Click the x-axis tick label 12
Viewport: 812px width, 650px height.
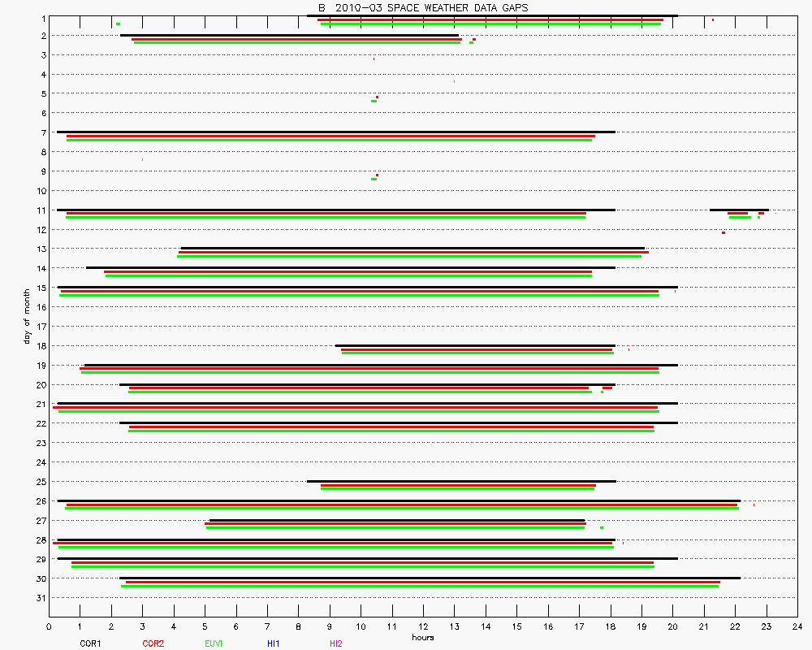coord(423,626)
